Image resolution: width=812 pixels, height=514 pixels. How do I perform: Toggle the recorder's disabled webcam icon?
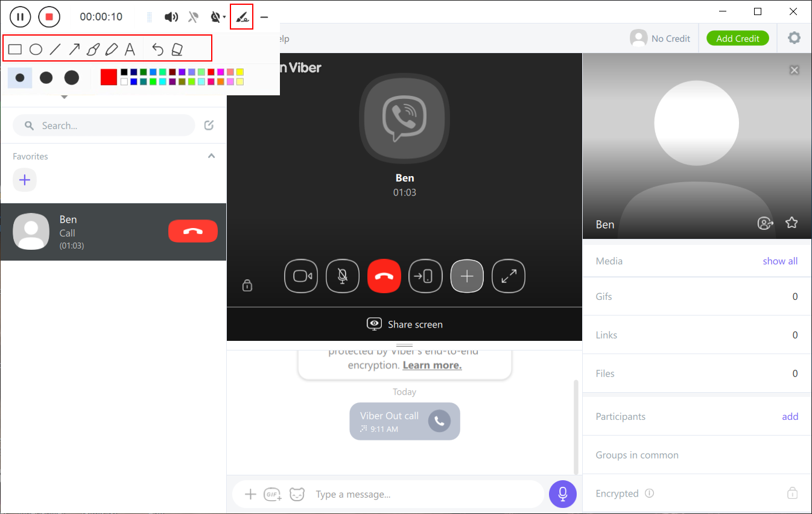coord(215,17)
